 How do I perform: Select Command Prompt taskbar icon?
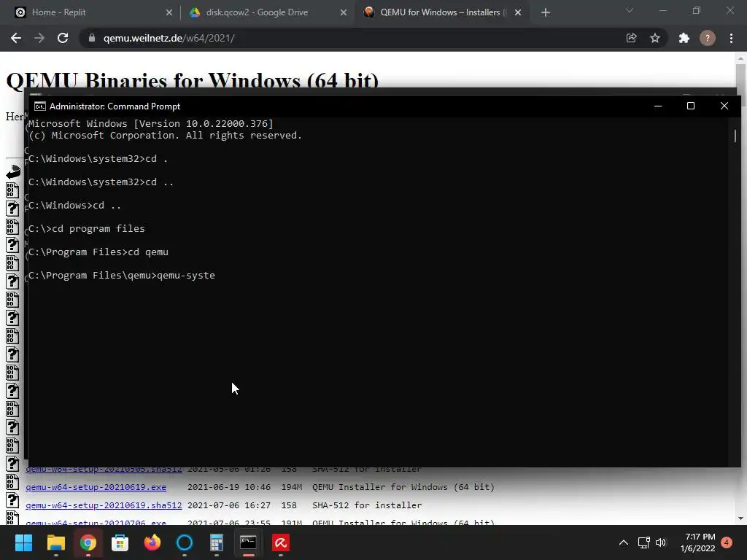(248, 542)
